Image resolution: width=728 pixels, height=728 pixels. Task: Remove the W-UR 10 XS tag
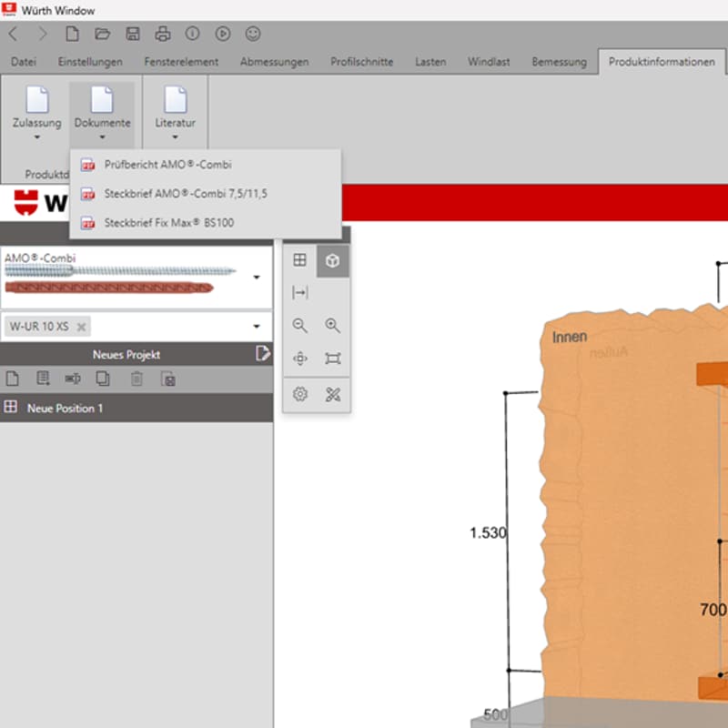81,327
